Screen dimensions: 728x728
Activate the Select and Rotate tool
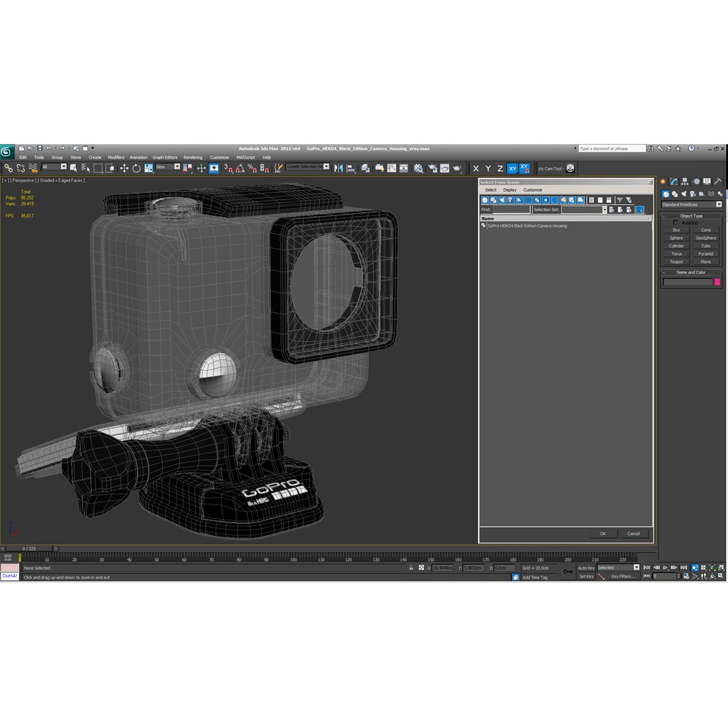click(x=136, y=168)
